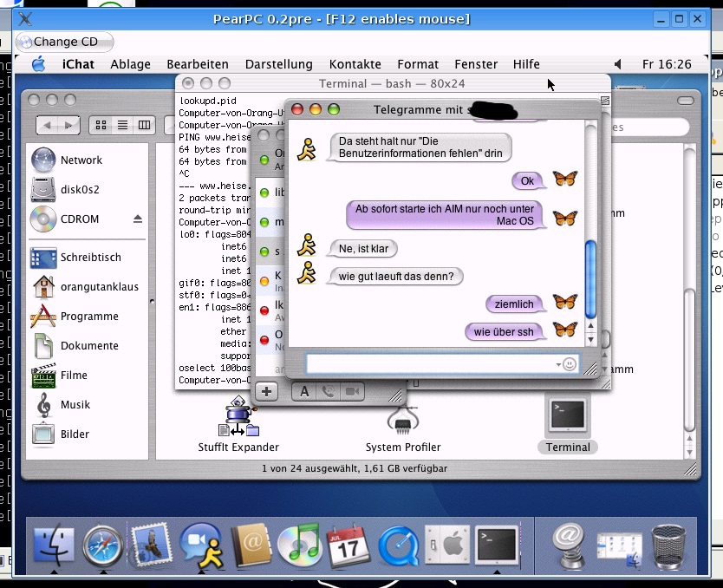723x588 pixels.
Task: Click the @ spring URL icon in Dock
Action: pos(569,546)
